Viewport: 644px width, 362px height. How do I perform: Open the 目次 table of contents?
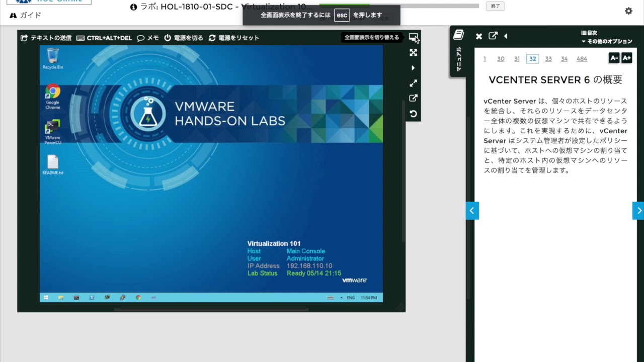[x=589, y=33]
